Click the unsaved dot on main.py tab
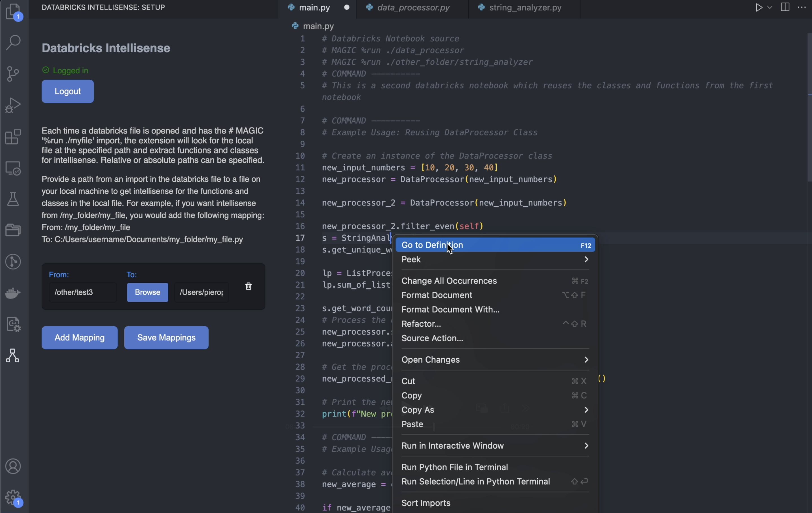Image resolution: width=812 pixels, height=513 pixels. point(347,7)
